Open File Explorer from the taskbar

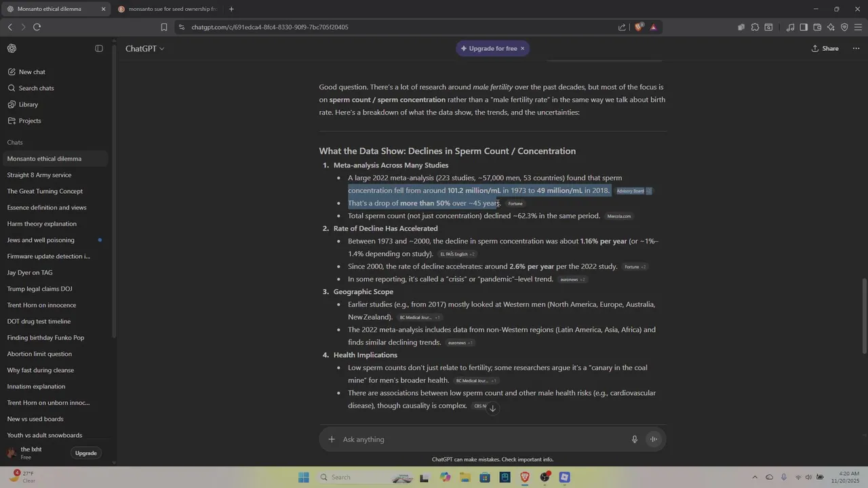click(465, 477)
